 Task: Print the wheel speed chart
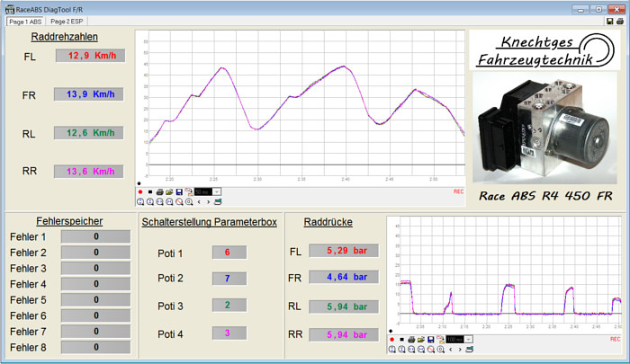160,191
